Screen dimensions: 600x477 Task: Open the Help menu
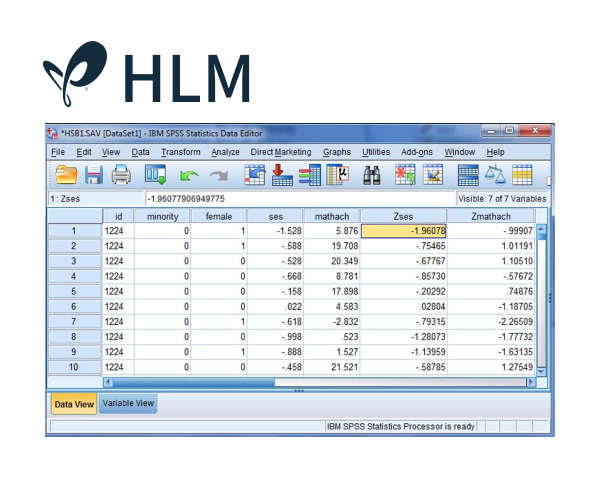[496, 152]
